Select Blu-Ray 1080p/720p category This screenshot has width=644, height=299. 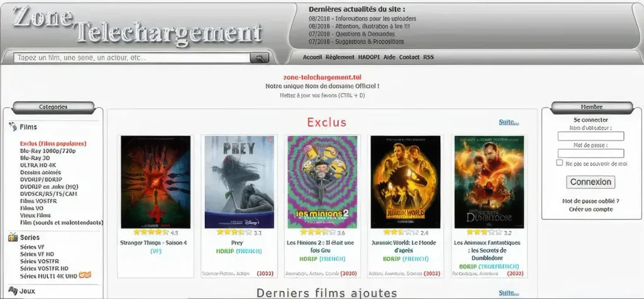[x=48, y=151]
